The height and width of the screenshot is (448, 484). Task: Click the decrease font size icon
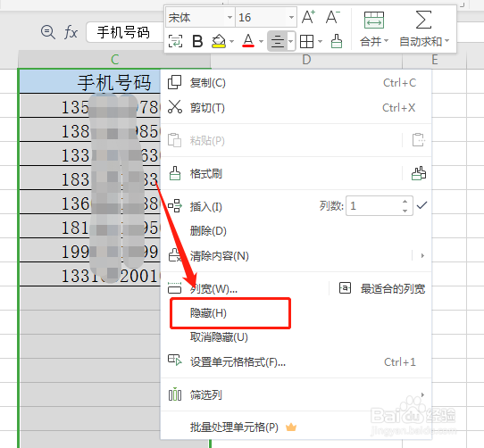pyautogui.click(x=333, y=17)
